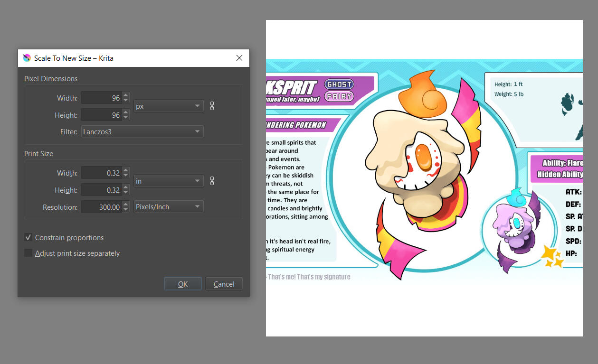Click the 'Print Size' group label
The height and width of the screenshot is (364, 598).
[x=38, y=154]
